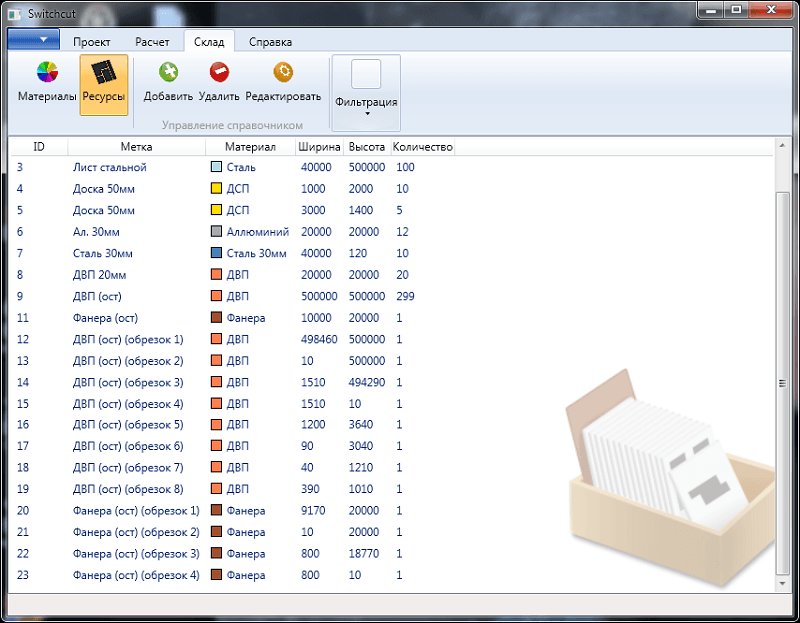
Task: Click the yellow ДСП swatch in row 4
Action: pos(216,188)
